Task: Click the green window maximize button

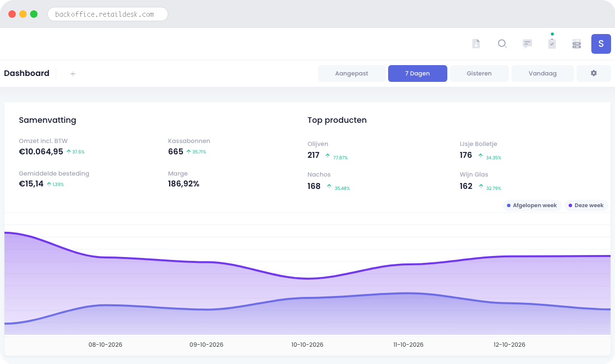Action: [x=34, y=14]
